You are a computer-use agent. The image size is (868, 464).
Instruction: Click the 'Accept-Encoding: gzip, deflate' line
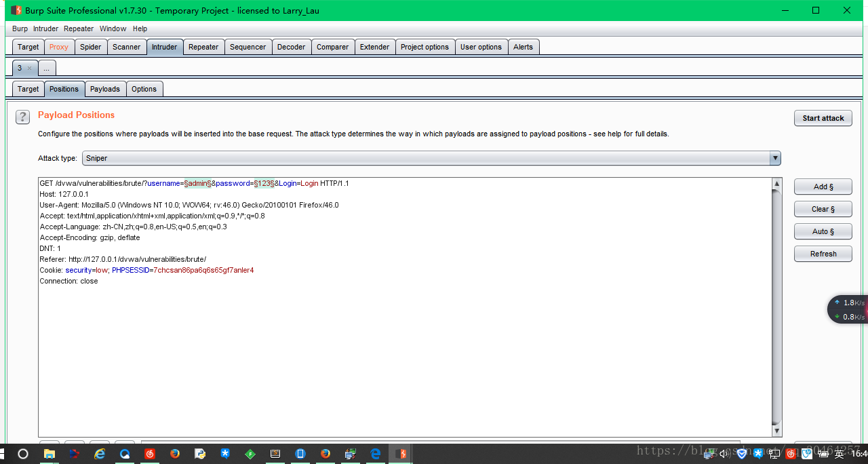(90, 237)
